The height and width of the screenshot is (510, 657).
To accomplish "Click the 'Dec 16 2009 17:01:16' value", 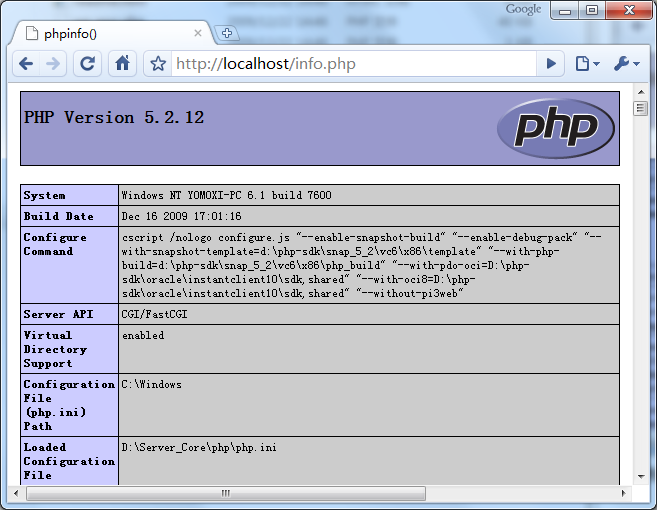I will (181, 216).
